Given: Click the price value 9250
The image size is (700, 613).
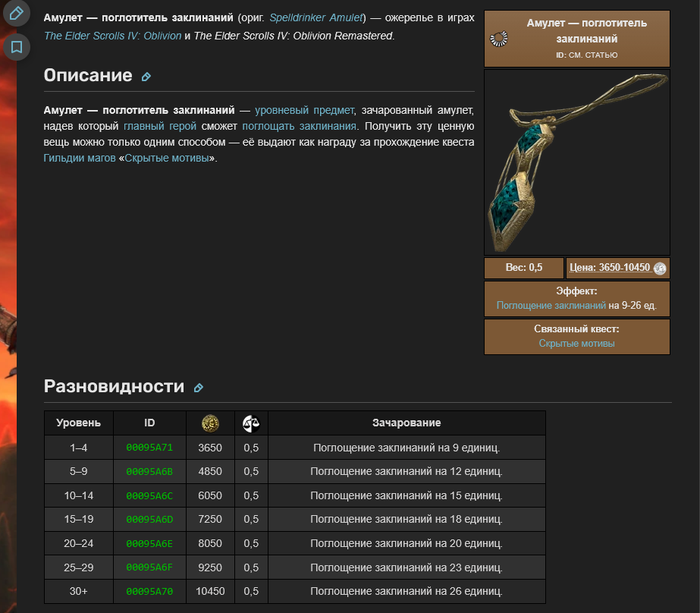Looking at the screenshot, I should pyautogui.click(x=210, y=567).
